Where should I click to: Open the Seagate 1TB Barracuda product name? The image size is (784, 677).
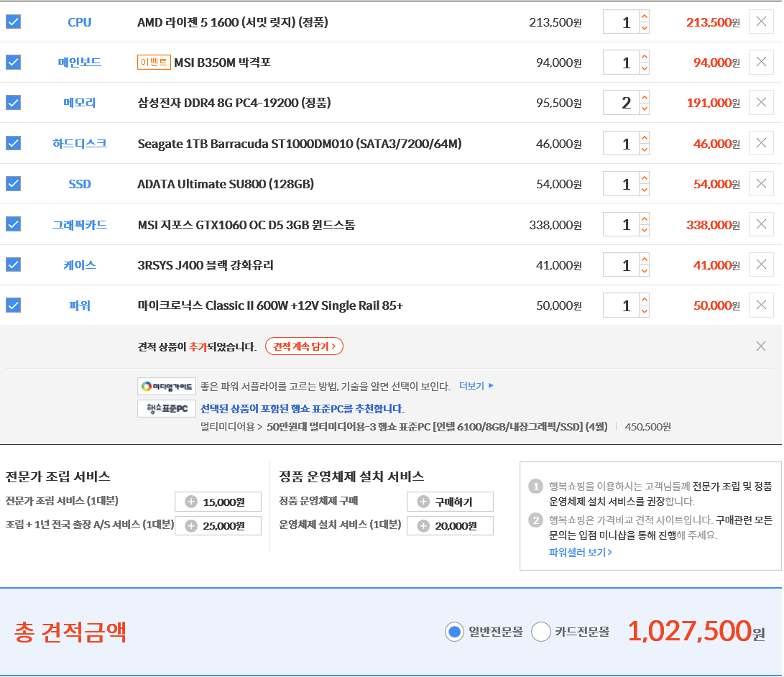[x=300, y=144]
